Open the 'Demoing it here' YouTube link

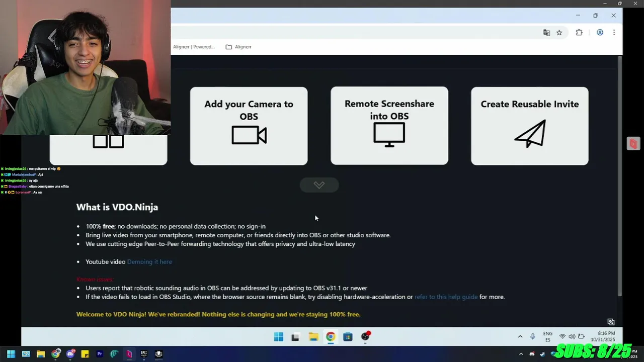pyautogui.click(x=149, y=261)
